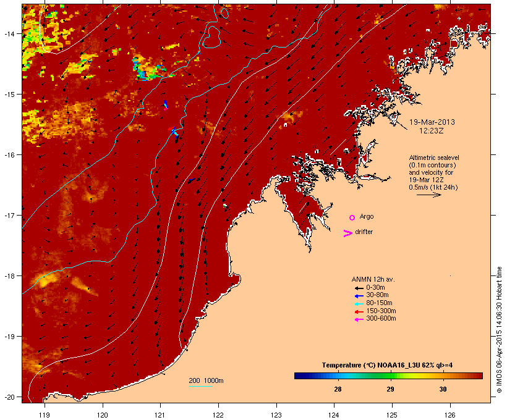Click the 121 longitude axis label
The width and height of the screenshot is (507, 420).
click(160, 415)
